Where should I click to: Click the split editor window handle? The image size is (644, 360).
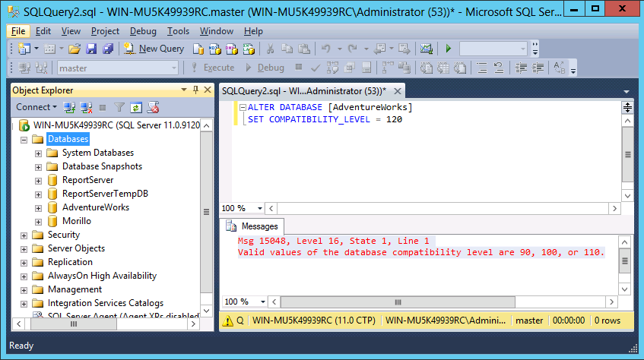[627, 108]
